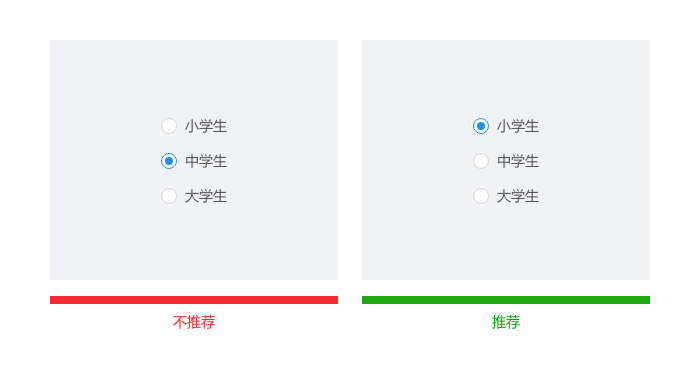Click the 小学生 text label in 推荐 panel

point(518,126)
